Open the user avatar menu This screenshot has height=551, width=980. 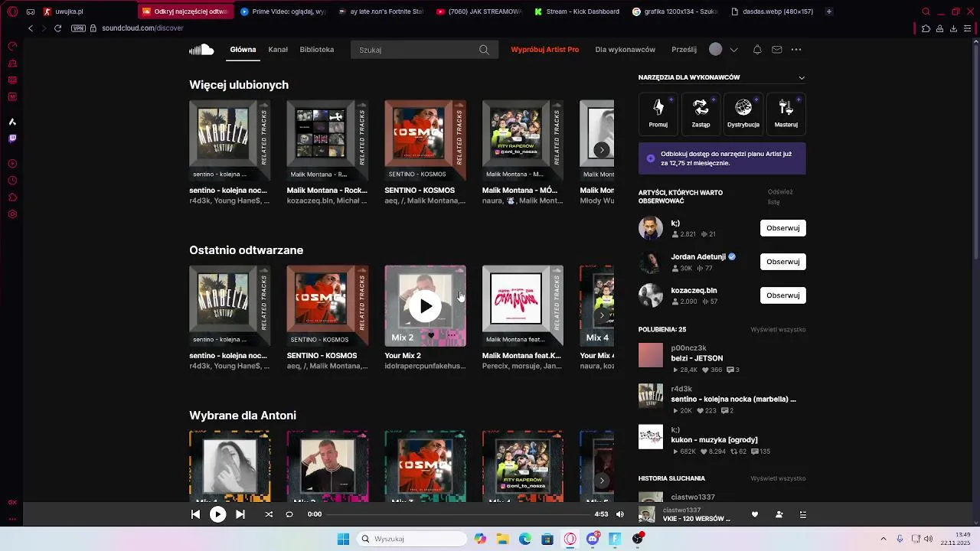click(x=716, y=49)
